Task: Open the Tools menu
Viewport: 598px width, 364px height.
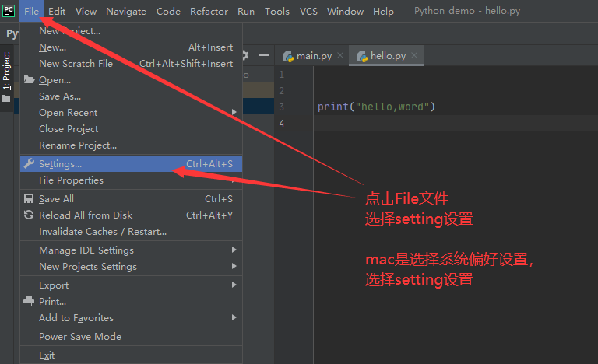Action: (277, 12)
